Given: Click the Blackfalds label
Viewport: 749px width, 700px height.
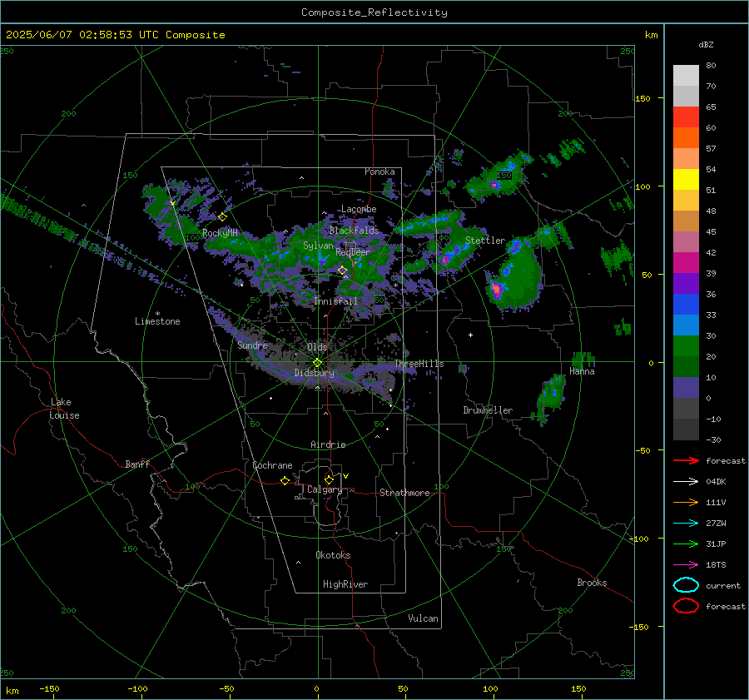Looking at the screenshot, I should tap(354, 231).
